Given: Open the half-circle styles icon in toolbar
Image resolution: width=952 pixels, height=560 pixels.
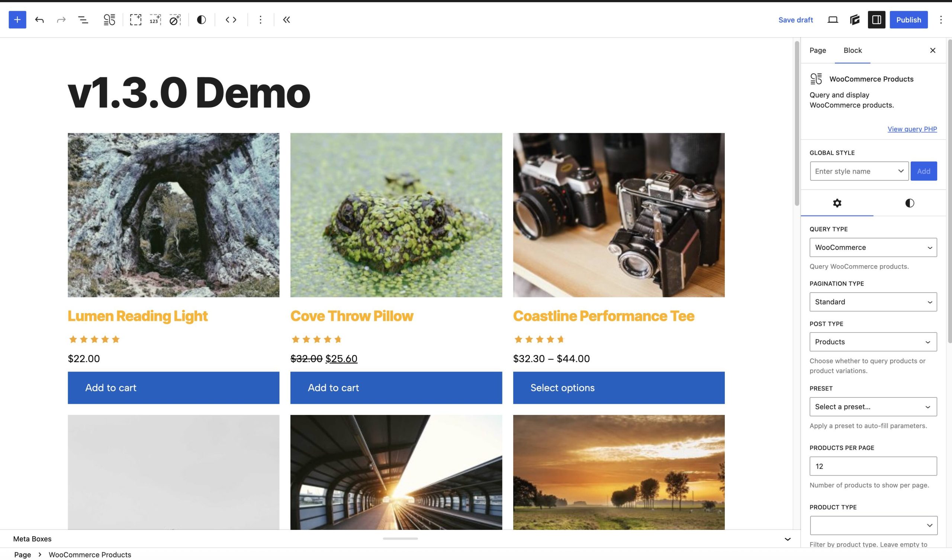Looking at the screenshot, I should (201, 20).
